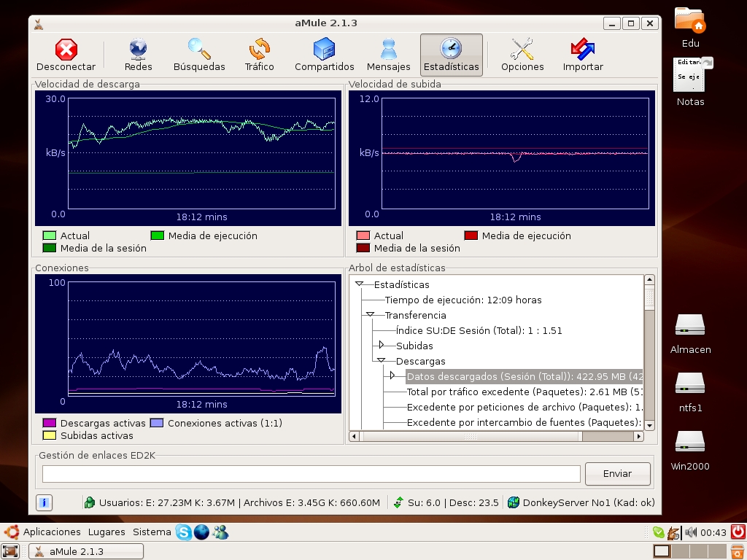Switch to the first workspace in switcher
Image resolution: width=747 pixels, height=560 pixels.
[x=661, y=551]
